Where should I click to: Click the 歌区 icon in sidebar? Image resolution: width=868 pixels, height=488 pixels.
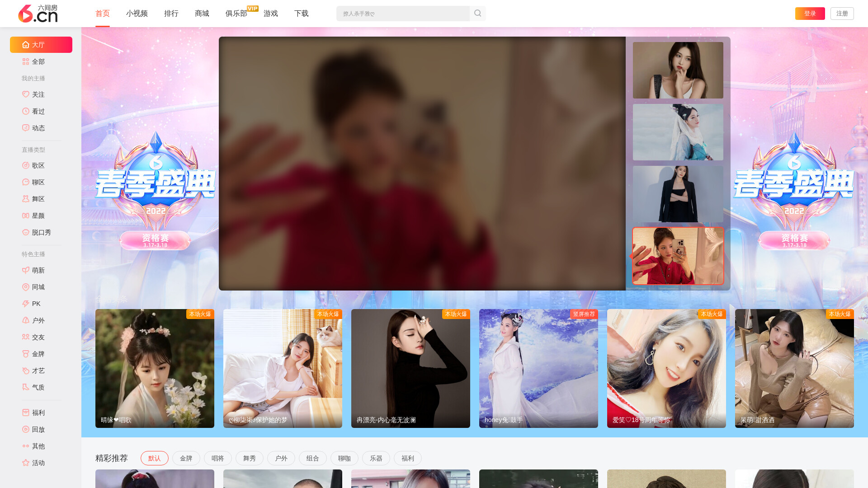pos(26,165)
